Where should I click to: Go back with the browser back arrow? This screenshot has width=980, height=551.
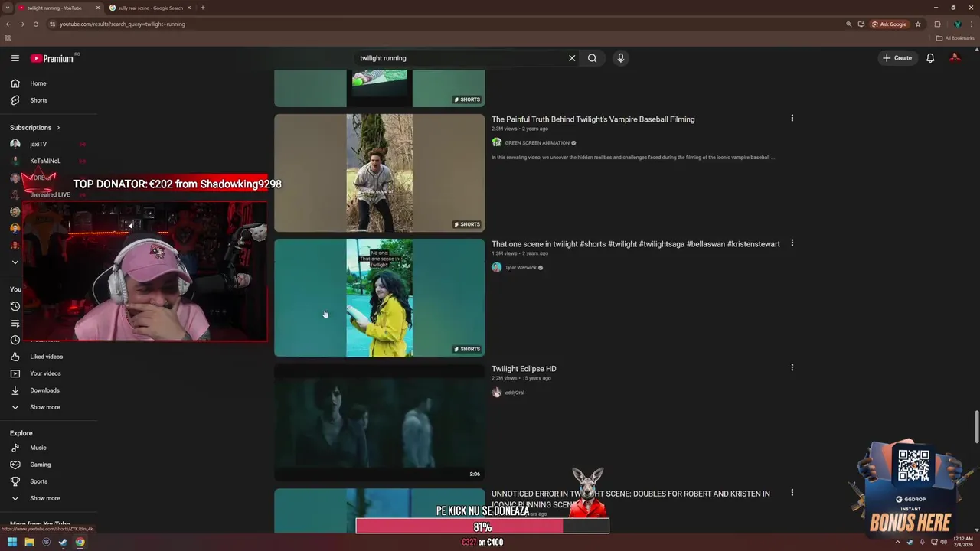click(8, 24)
